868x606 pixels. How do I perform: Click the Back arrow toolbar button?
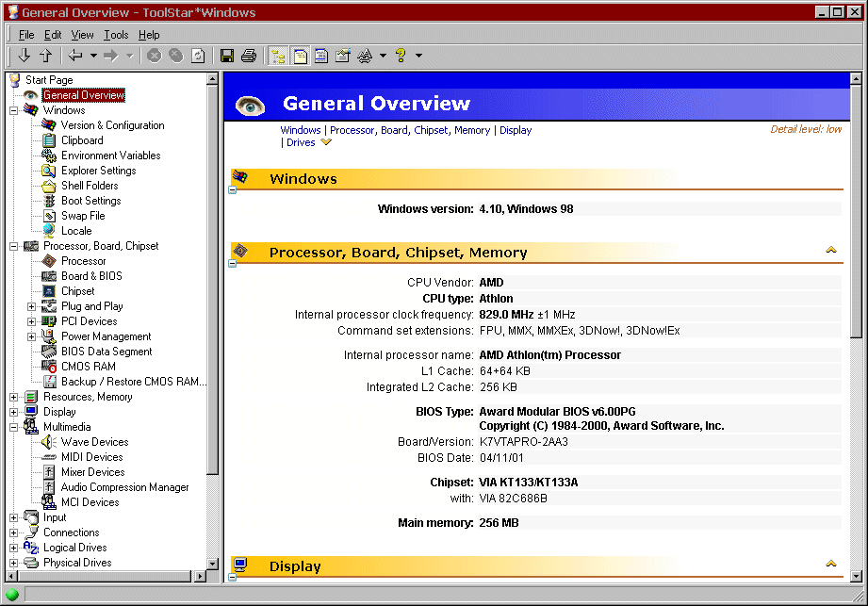(75, 56)
